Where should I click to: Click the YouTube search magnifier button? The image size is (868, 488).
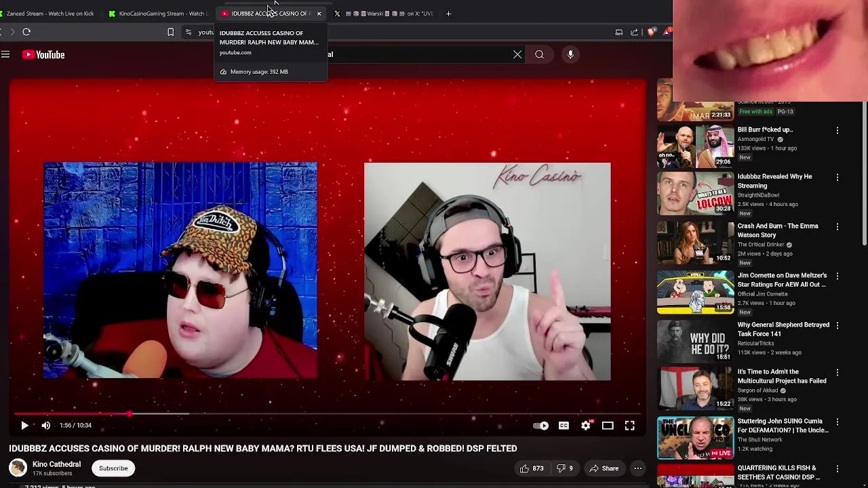coord(539,55)
